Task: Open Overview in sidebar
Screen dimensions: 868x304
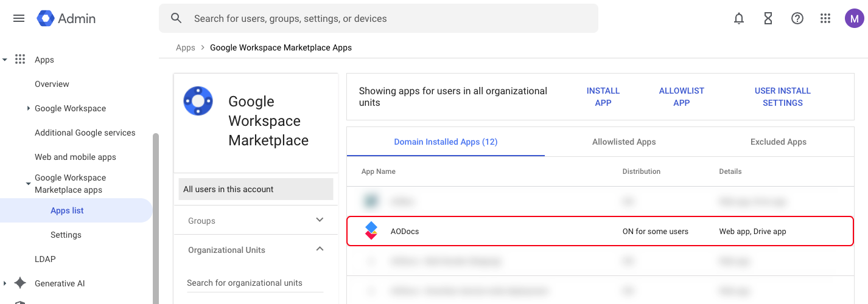Action: pyautogui.click(x=52, y=84)
